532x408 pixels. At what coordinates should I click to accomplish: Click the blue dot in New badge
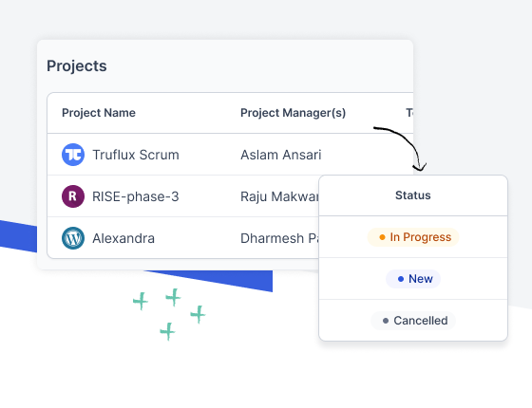click(x=401, y=279)
